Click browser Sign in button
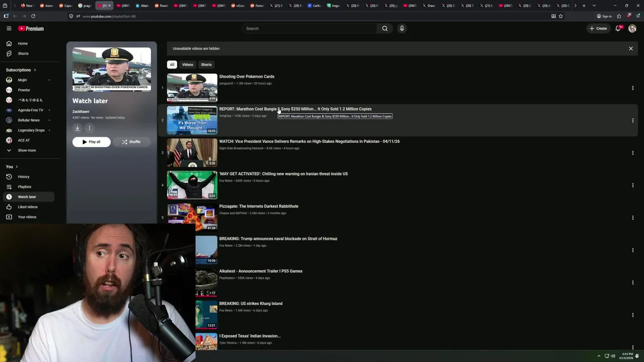This screenshot has height=362, width=644. coord(604,16)
